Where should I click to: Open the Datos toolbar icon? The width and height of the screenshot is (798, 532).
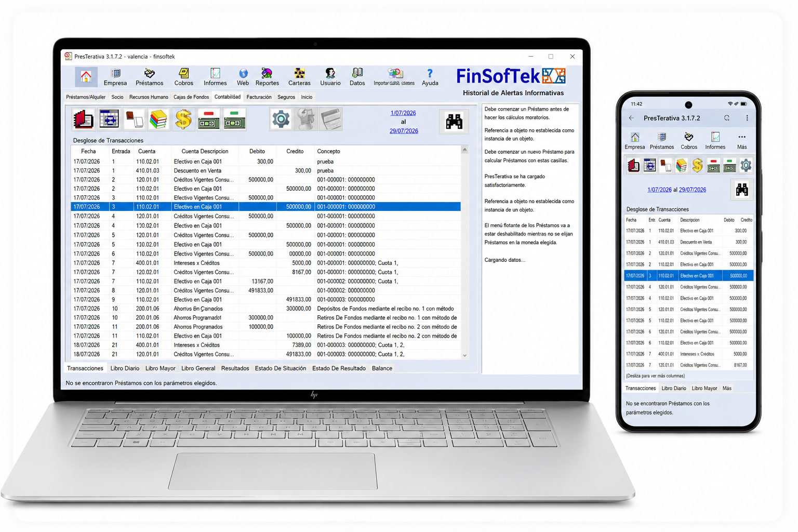point(357,77)
